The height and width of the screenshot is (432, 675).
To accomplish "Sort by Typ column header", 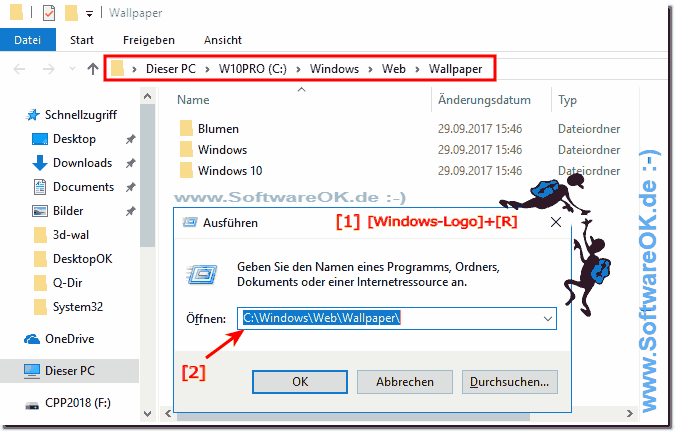I will (x=567, y=100).
